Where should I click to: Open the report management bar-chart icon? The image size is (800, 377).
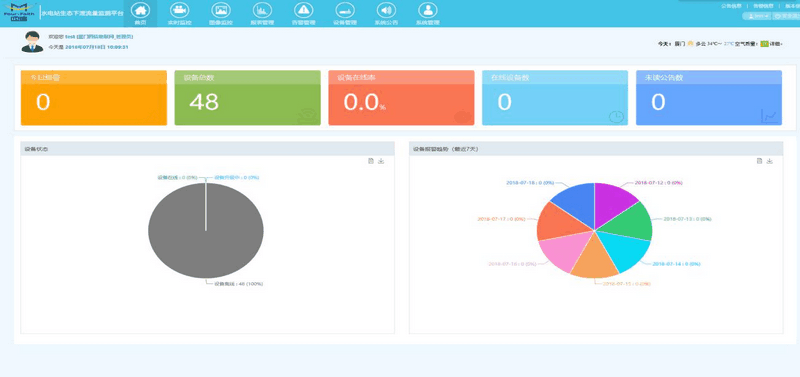pyautogui.click(x=262, y=10)
